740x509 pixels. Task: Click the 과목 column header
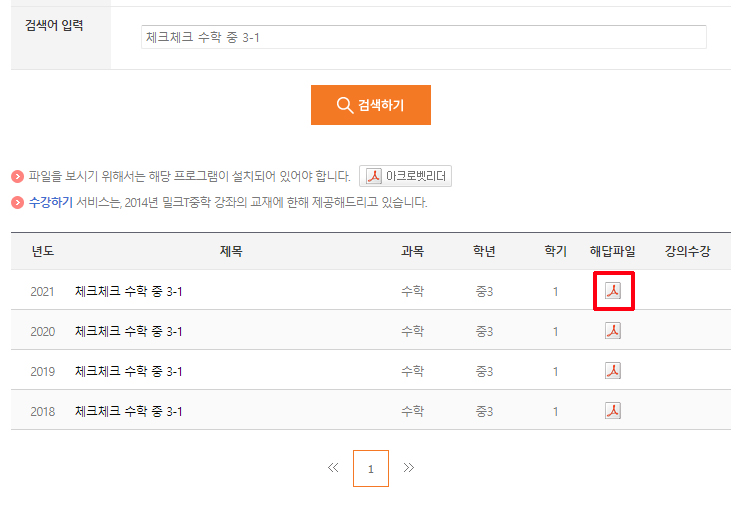coord(412,251)
